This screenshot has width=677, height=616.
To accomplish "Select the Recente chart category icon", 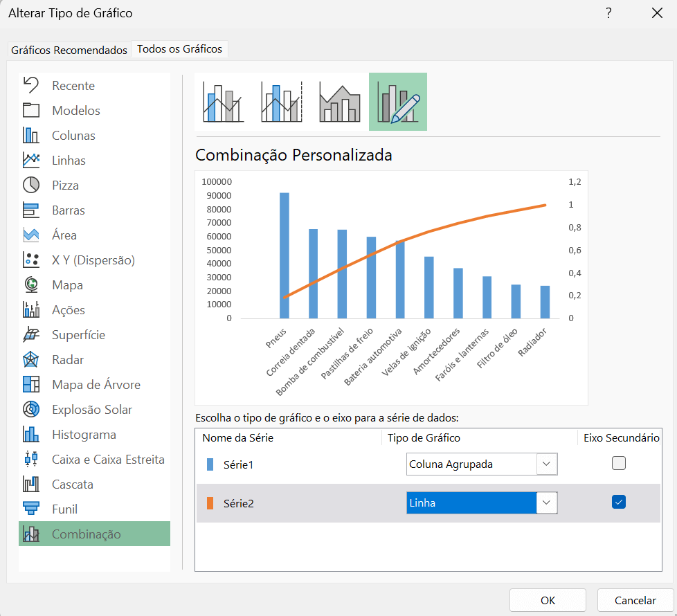I will point(31,85).
